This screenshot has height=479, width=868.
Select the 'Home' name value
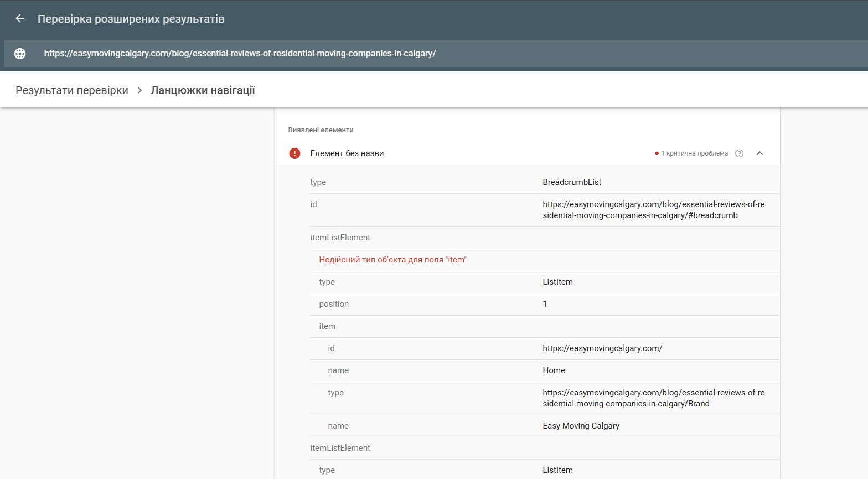click(554, 370)
